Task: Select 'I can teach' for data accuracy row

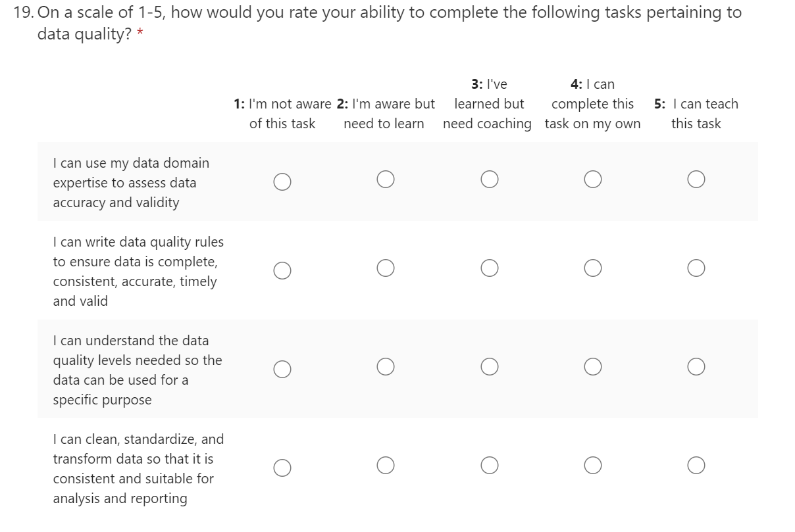Action: [696, 179]
